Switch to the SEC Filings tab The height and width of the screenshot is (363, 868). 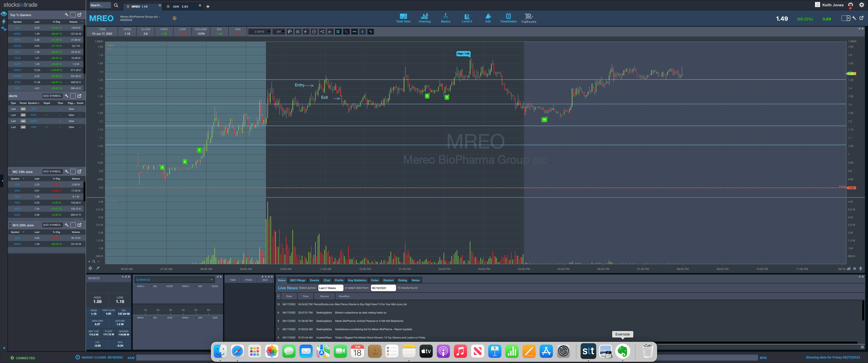tap(297, 280)
